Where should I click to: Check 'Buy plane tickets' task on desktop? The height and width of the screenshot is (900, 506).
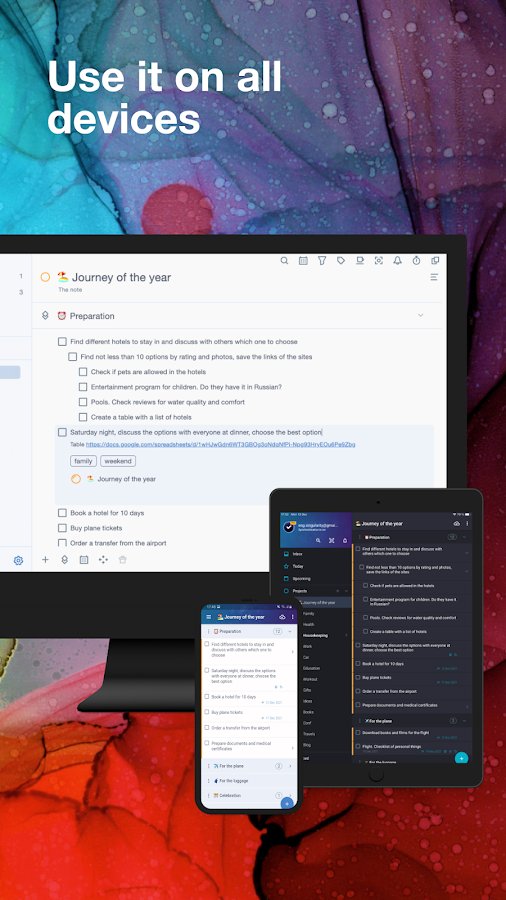62,527
